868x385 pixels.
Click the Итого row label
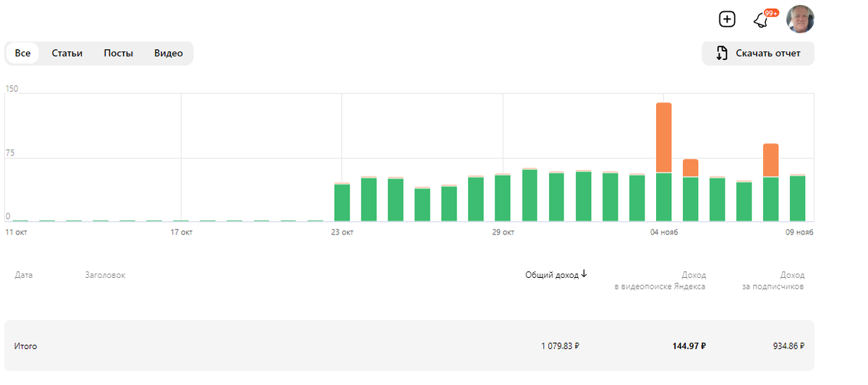pos(25,347)
